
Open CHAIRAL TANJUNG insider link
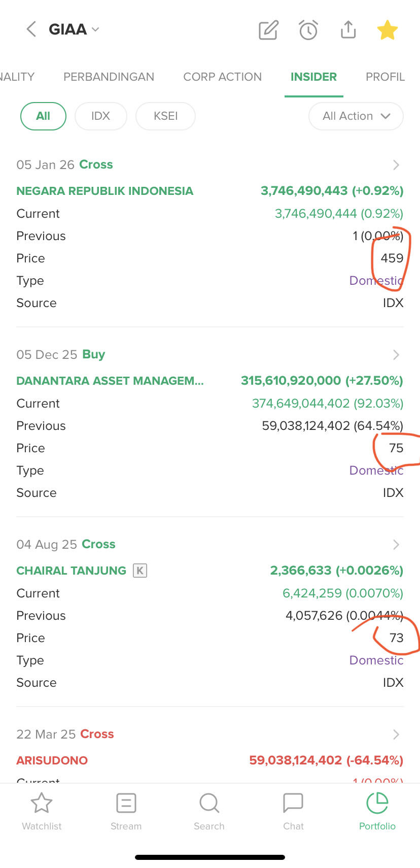coord(71,571)
